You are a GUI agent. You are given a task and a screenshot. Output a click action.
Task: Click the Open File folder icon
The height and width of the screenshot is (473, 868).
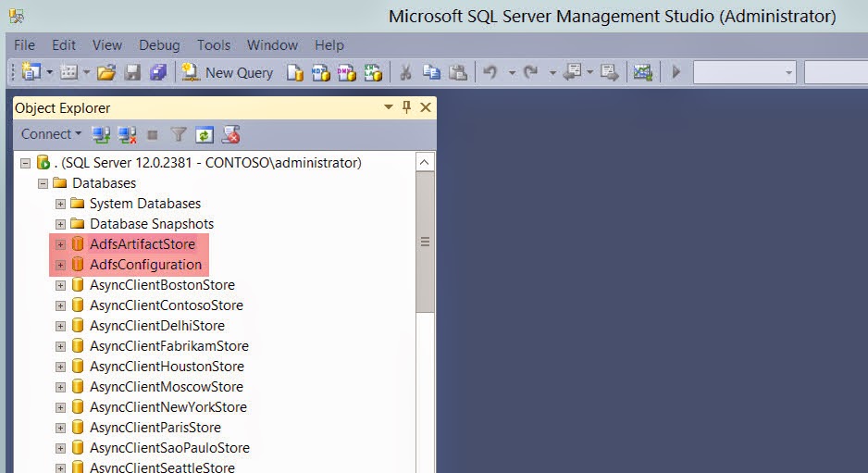pyautogui.click(x=105, y=72)
